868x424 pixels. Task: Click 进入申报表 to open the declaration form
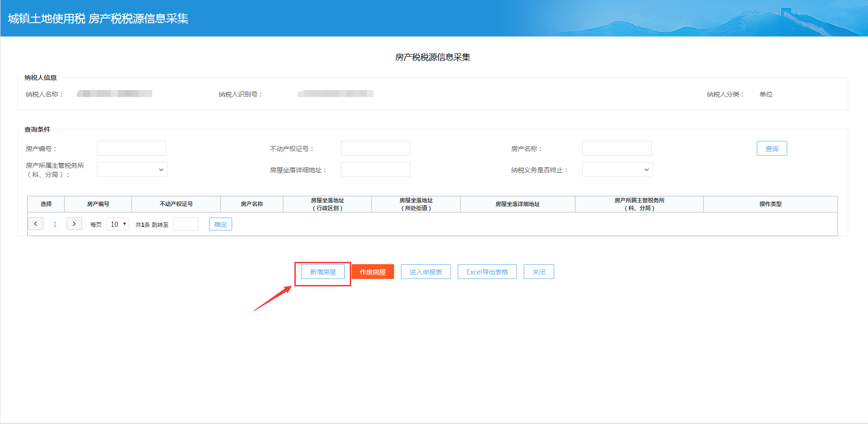[425, 272]
